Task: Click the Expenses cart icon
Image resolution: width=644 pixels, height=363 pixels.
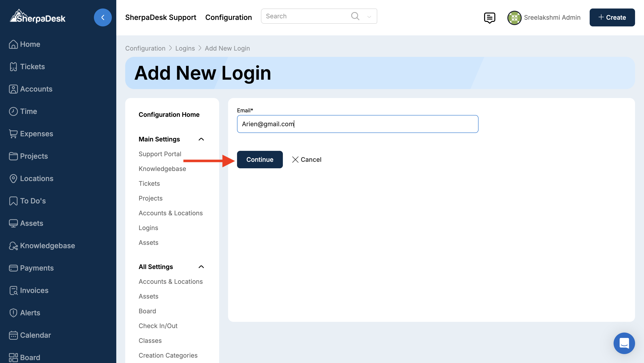Action: tap(13, 134)
